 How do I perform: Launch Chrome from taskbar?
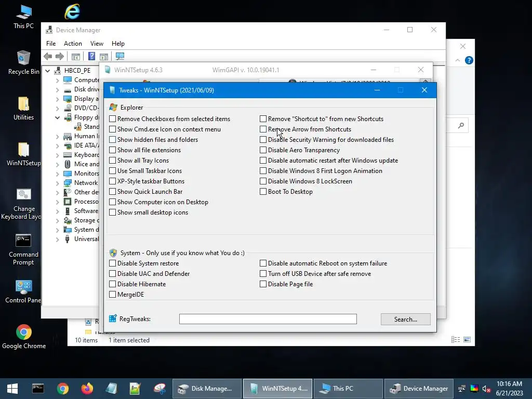[63, 389]
